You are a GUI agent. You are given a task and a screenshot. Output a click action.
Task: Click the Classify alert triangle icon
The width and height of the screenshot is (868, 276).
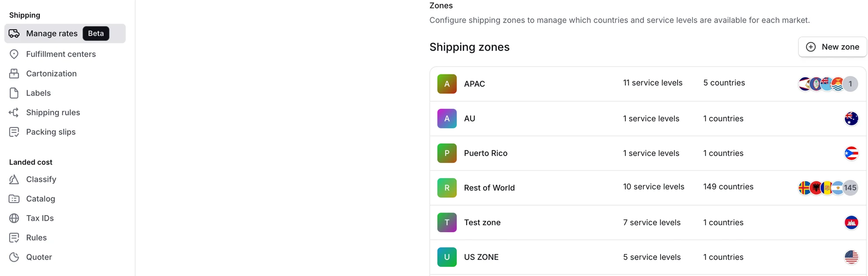tap(13, 179)
